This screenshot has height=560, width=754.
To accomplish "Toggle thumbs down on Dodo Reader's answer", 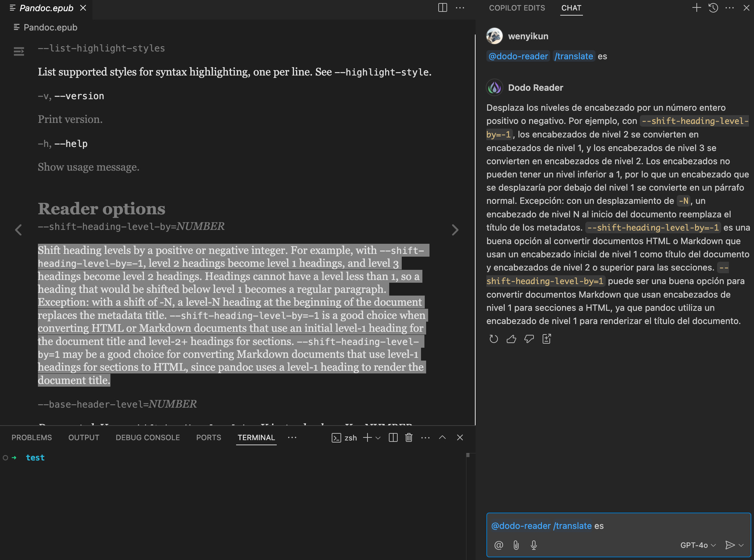I will pyautogui.click(x=529, y=339).
